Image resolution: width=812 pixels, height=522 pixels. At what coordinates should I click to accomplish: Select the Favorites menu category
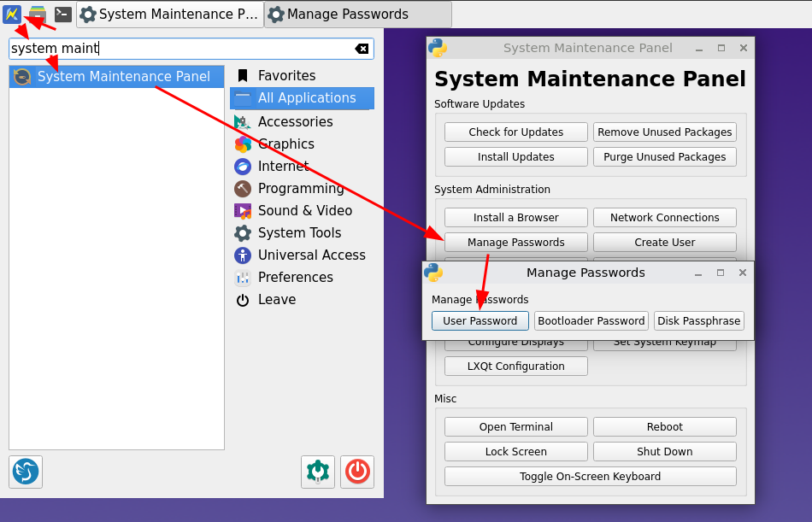click(286, 76)
